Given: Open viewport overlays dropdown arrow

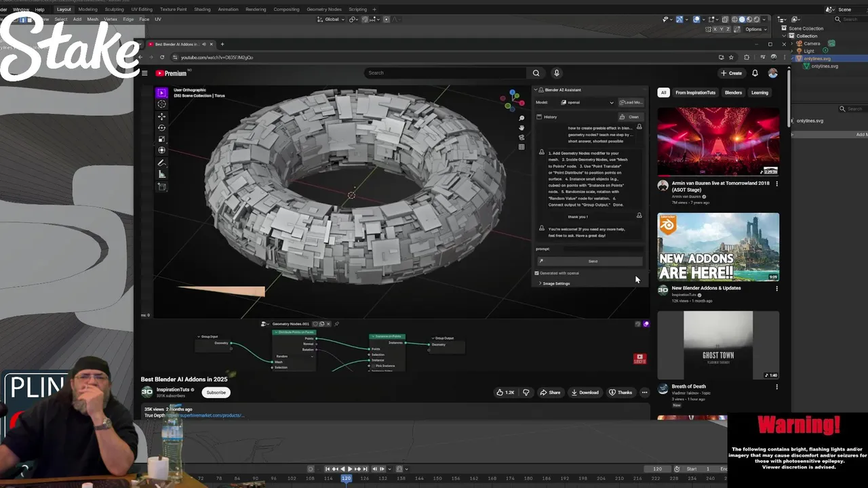Looking at the screenshot, I should (703, 20).
